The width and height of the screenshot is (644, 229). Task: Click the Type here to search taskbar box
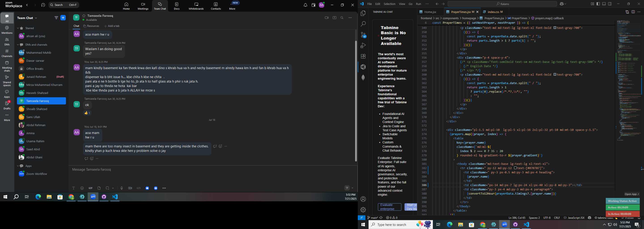coord(400,225)
